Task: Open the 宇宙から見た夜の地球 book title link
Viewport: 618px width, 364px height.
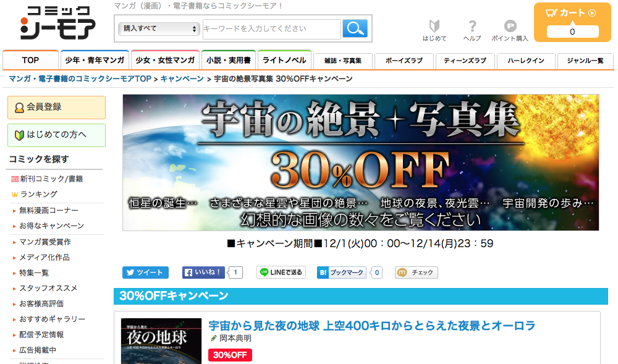Action: click(371, 326)
